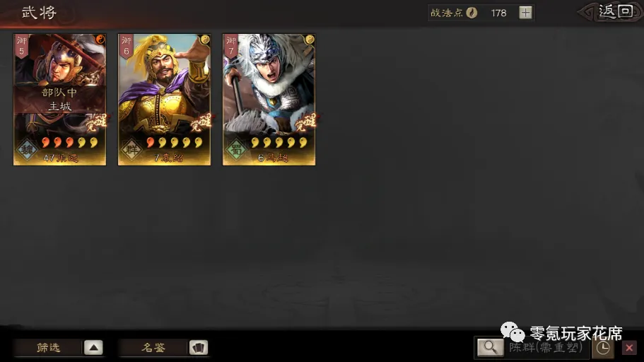
Task: Click the 陈群 search input field
Action: (x=546, y=348)
